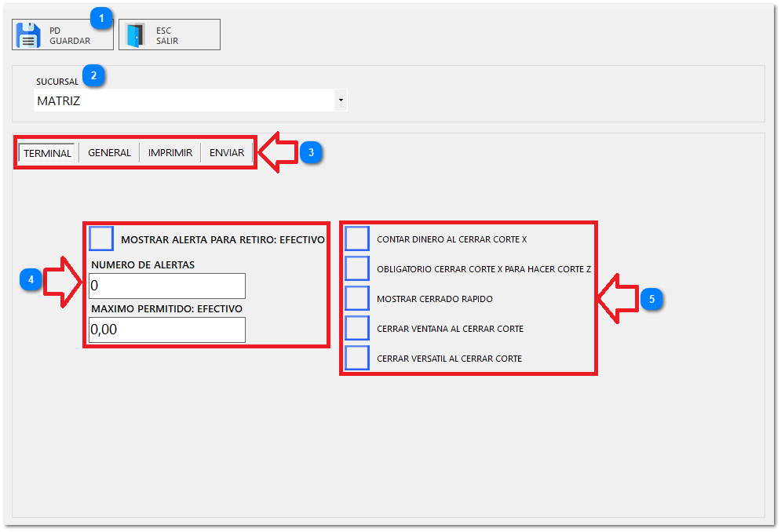Enable Mostrar Cerrado Rapido option
The image size is (781, 532).
coord(357,298)
